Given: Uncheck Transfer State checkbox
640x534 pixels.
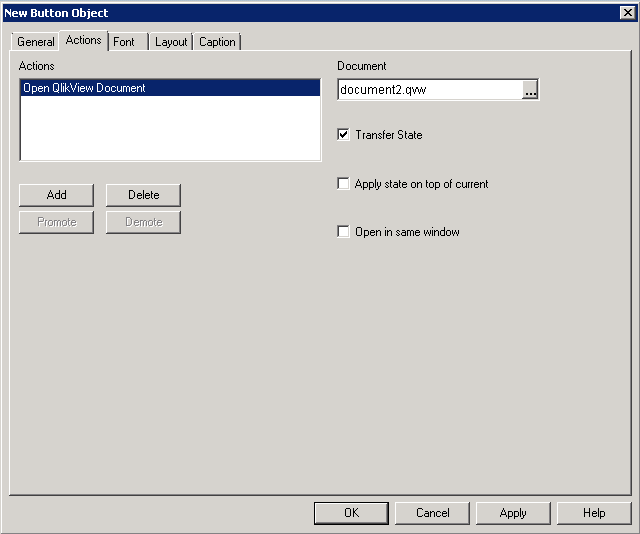Looking at the screenshot, I should tap(343, 134).
